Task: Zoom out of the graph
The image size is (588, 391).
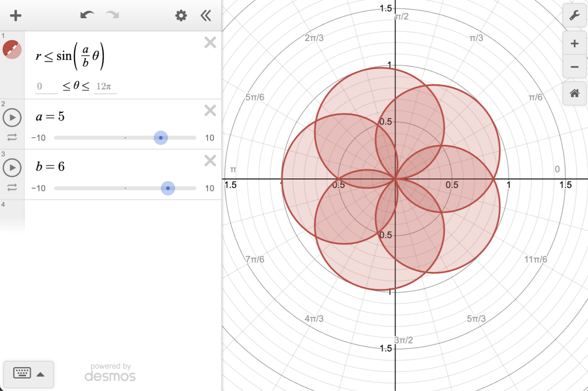Action: pos(574,67)
